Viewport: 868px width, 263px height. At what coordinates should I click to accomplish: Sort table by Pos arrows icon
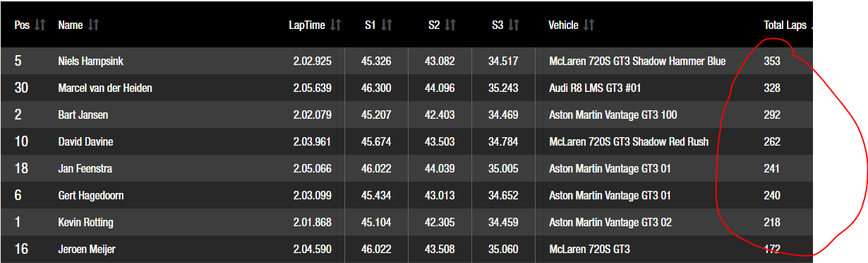[x=40, y=25]
